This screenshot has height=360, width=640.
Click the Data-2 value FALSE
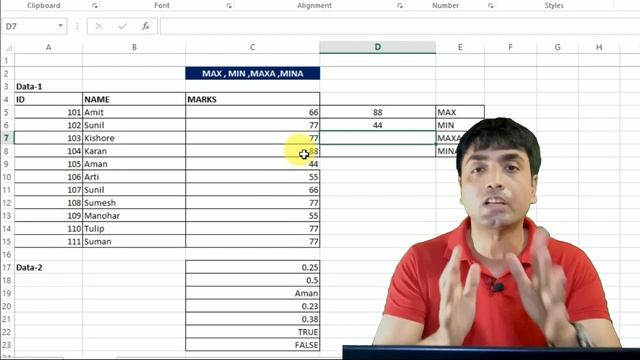253,345
